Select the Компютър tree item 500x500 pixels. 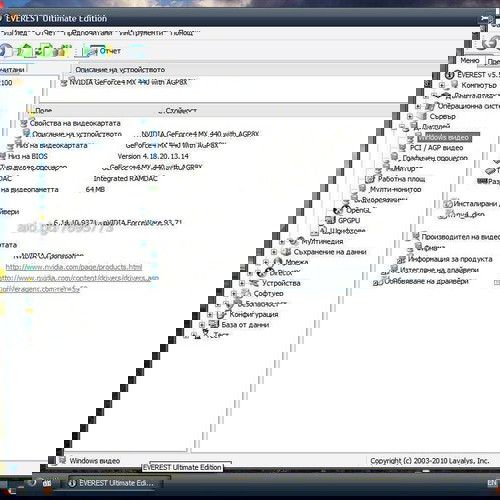(479, 85)
